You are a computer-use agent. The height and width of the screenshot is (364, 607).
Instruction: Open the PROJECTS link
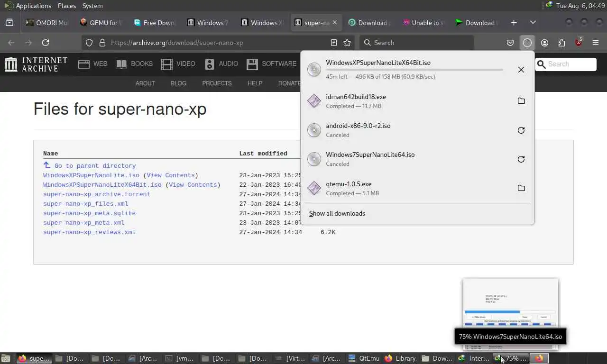(x=217, y=83)
